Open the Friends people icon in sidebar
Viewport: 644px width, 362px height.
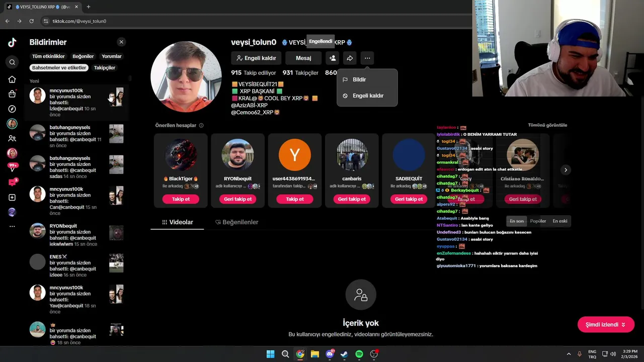click(12, 138)
